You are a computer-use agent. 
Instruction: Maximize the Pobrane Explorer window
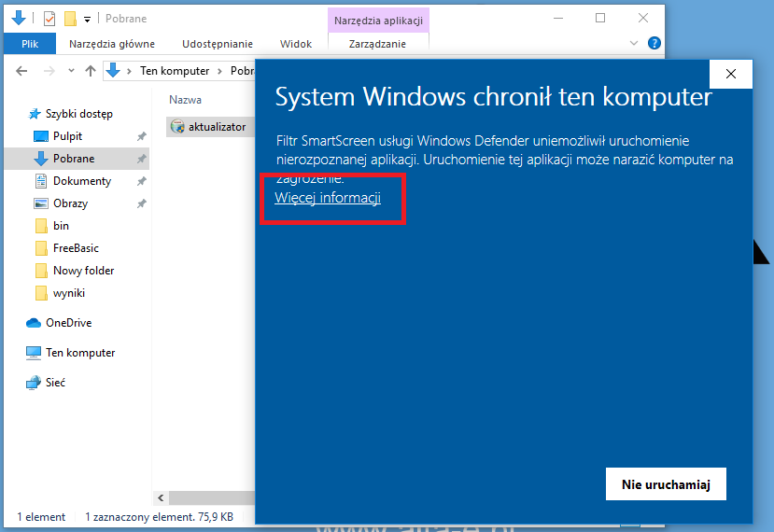tap(600, 19)
